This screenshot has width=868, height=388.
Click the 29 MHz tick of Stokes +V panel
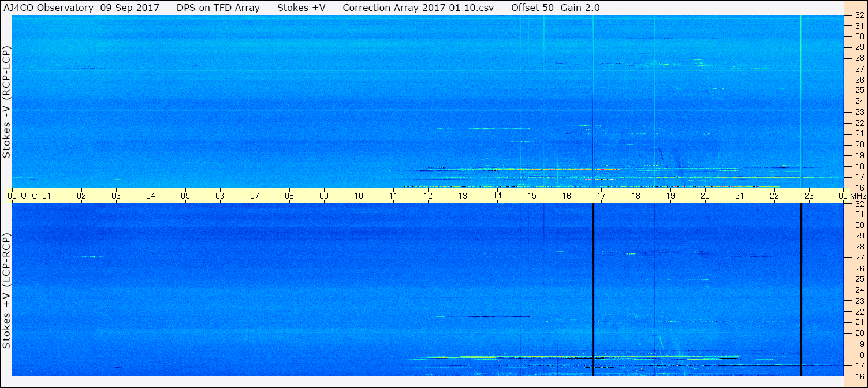pos(859,236)
